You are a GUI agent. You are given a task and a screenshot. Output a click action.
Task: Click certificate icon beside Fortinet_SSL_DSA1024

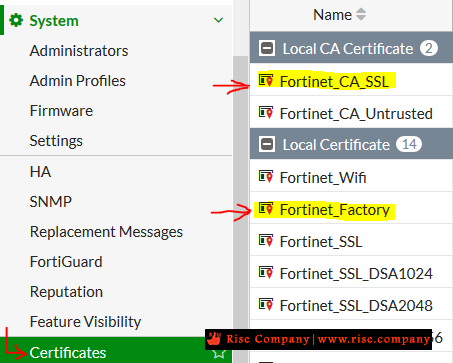pyautogui.click(x=266, y=272)
